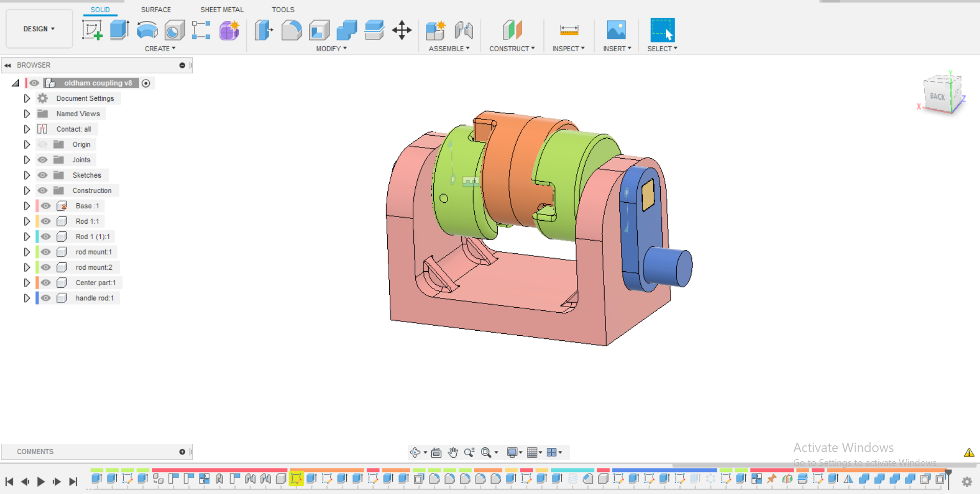Viewport: 980px width, 494px height.
Task: Open the MODIFY dropdown menu
Action: 331,49
